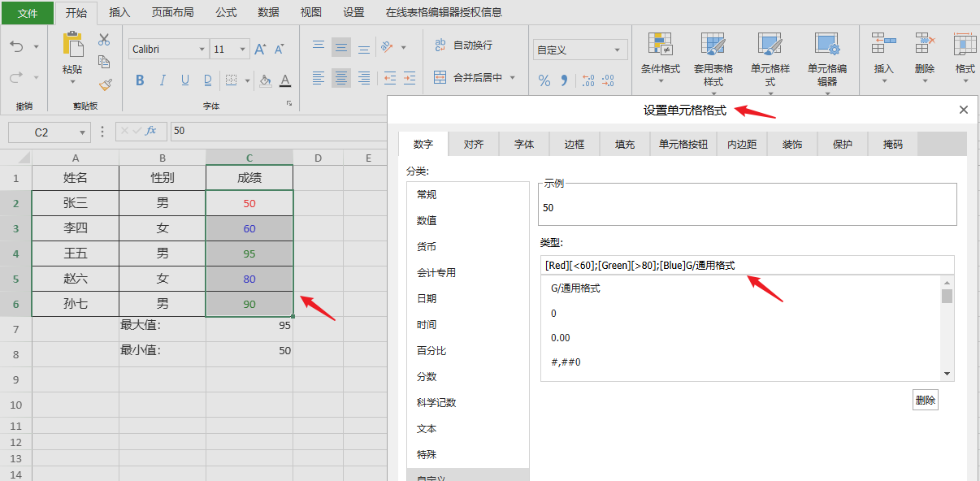
Task: Click the 类型 format code input field
Action: point(747,265)
